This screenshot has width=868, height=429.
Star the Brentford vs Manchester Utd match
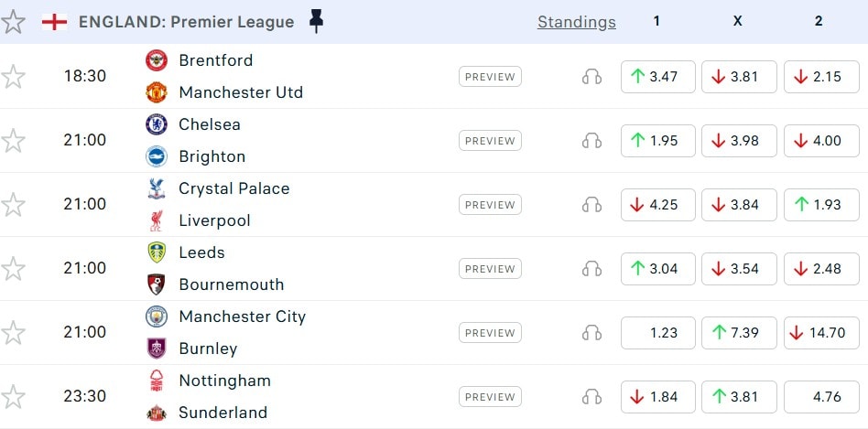click(x=13, y=77)
